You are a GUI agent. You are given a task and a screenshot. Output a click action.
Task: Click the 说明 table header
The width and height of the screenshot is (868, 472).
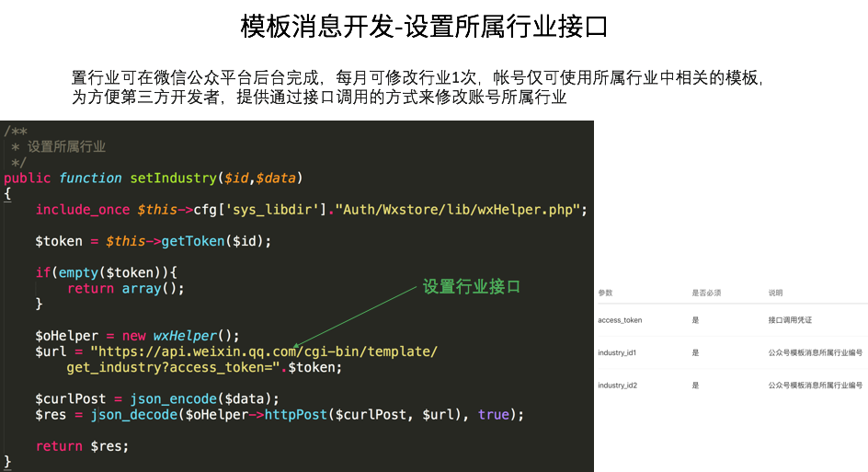point(775,293)
